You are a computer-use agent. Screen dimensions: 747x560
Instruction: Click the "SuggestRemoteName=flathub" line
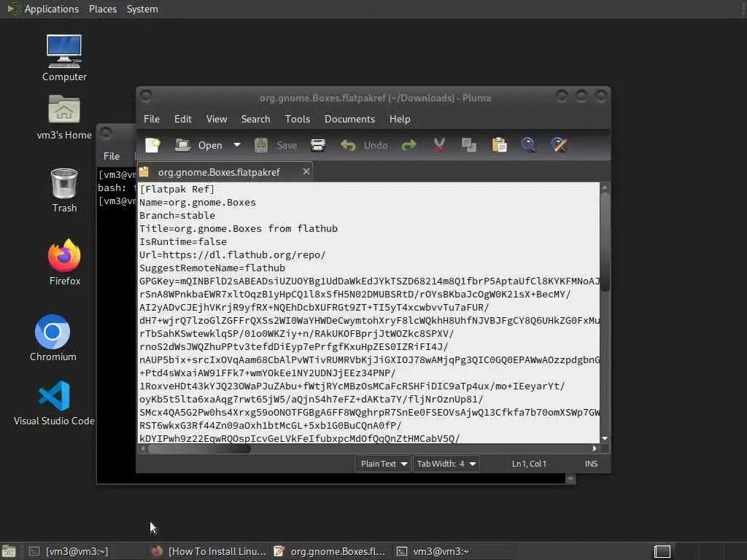pos(212,268)
